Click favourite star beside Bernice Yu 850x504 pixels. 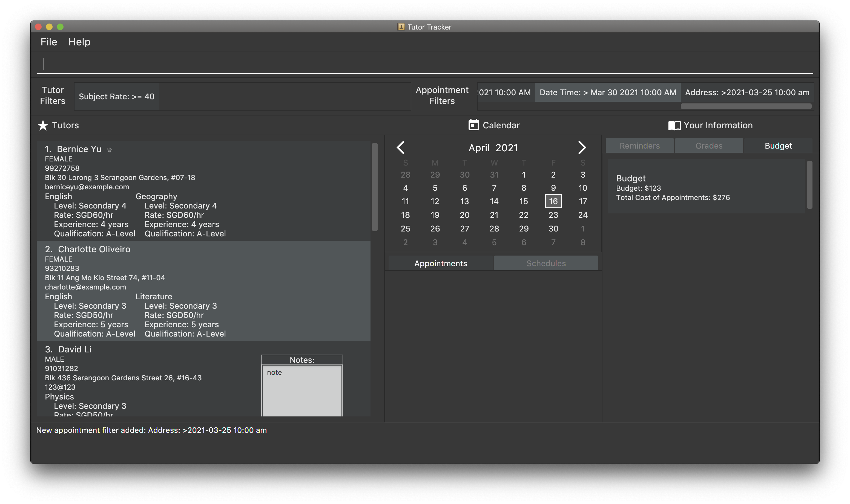coord(109,149)
